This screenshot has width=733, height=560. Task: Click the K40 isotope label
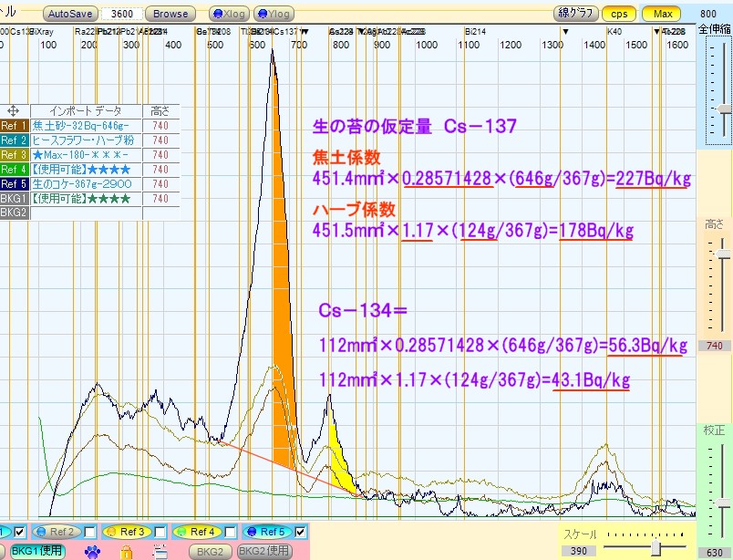614,32
